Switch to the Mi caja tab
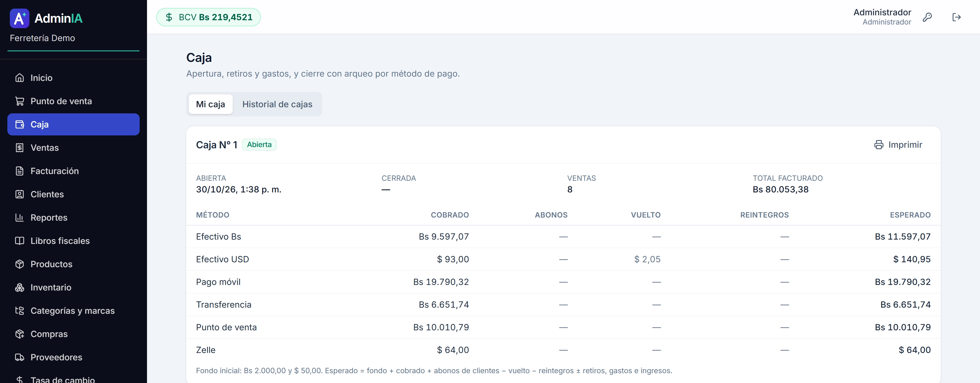The width and height of the screenshot is (980, 383). (x=210, y=104)
